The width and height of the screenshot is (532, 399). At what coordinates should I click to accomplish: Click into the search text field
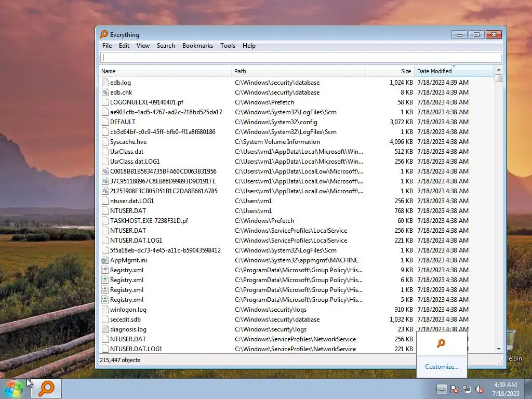point(301,57)
